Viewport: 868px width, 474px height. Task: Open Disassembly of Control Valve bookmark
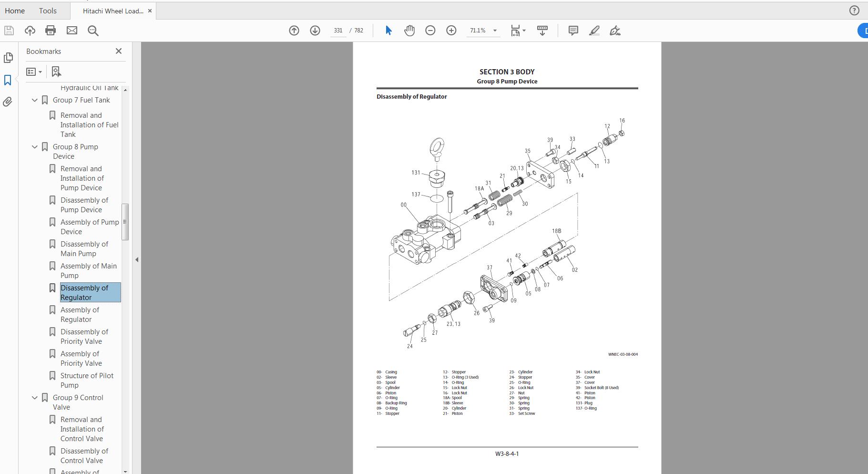[84, 456]
